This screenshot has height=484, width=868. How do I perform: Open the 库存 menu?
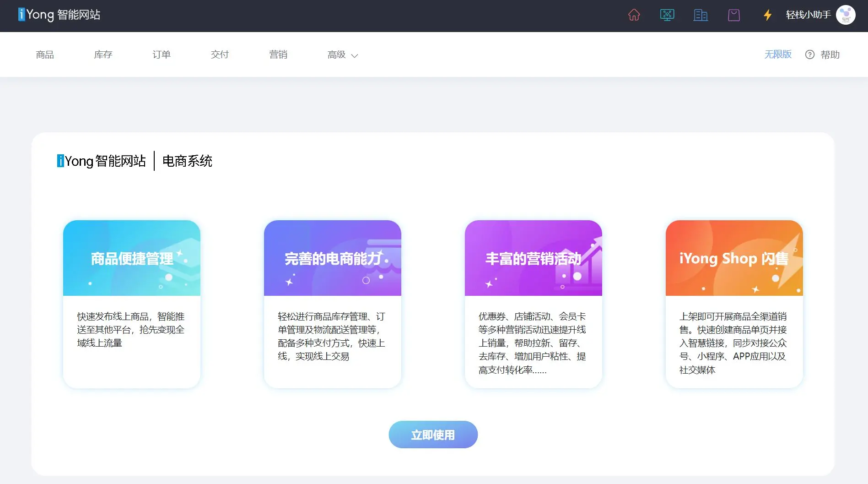103,54
